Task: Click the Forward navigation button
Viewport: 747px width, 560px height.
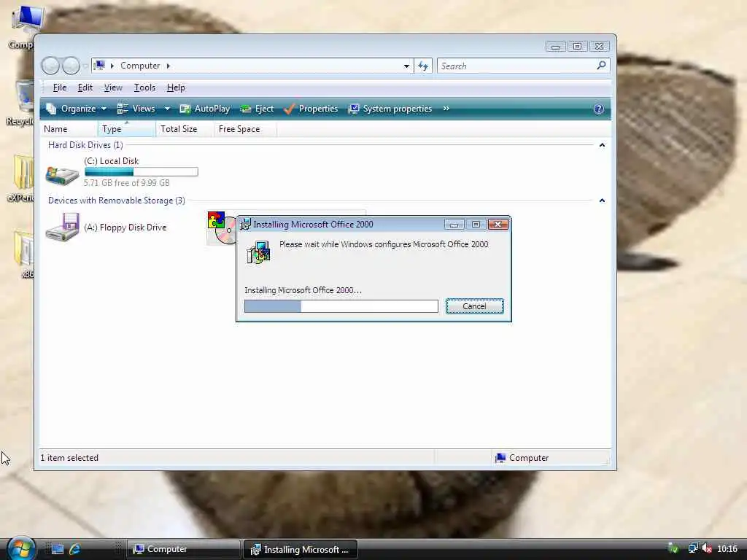Action: (71, 66)
